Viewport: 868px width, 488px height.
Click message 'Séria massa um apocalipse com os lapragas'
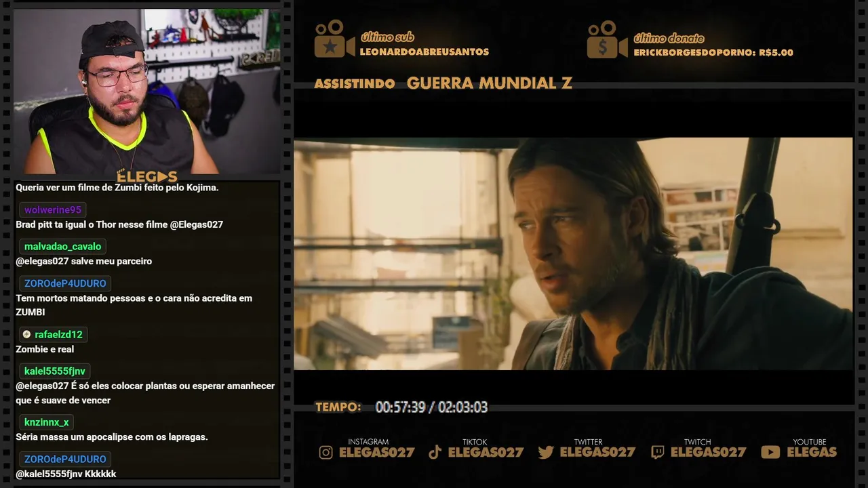[112, 437]
